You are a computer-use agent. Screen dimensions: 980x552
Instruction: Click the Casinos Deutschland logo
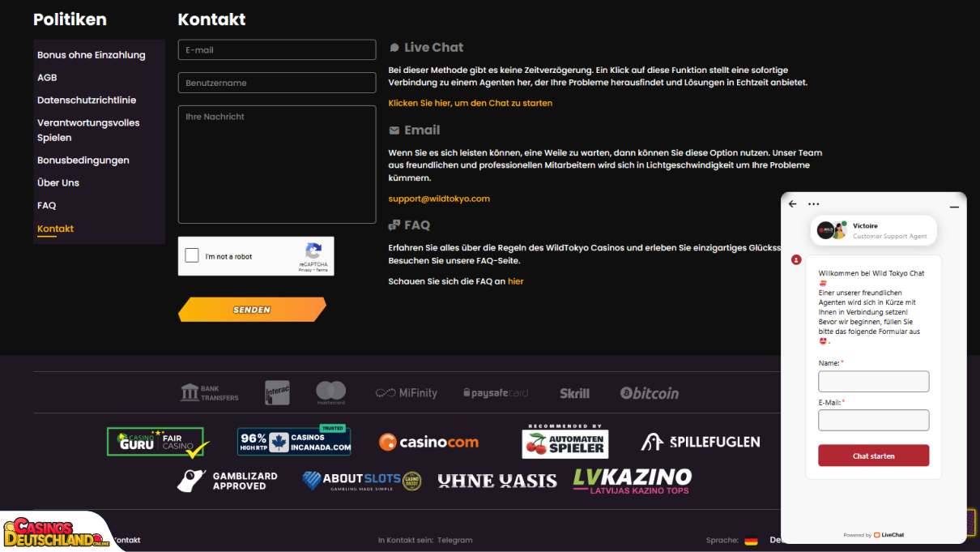pos(57,533)
